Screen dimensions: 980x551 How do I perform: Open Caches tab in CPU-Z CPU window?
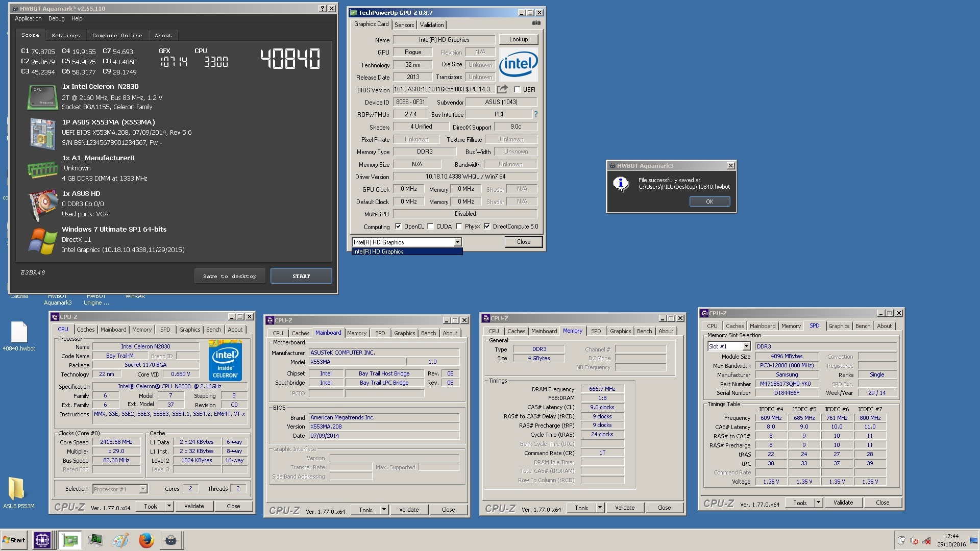(86, 330)
